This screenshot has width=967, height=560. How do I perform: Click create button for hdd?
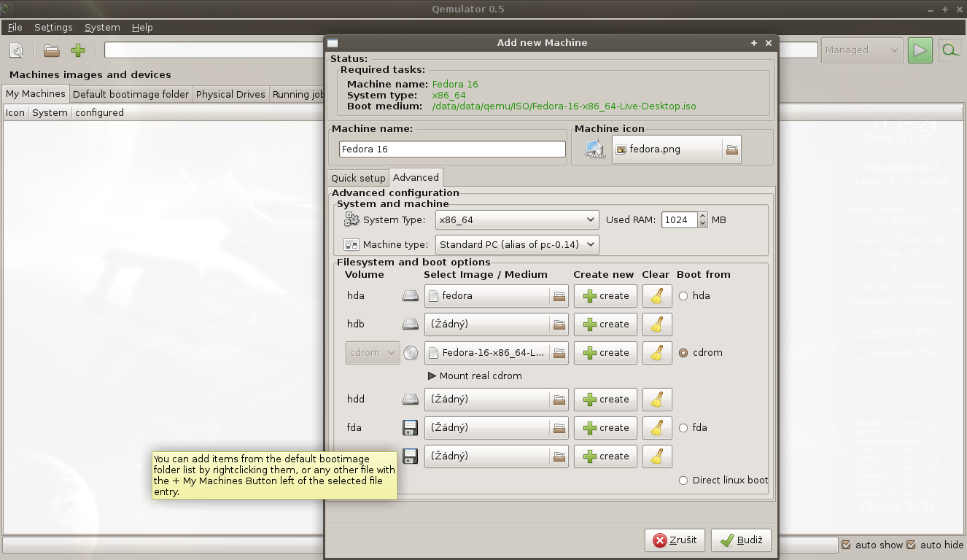pyautogui.click(x=605, y=400)
